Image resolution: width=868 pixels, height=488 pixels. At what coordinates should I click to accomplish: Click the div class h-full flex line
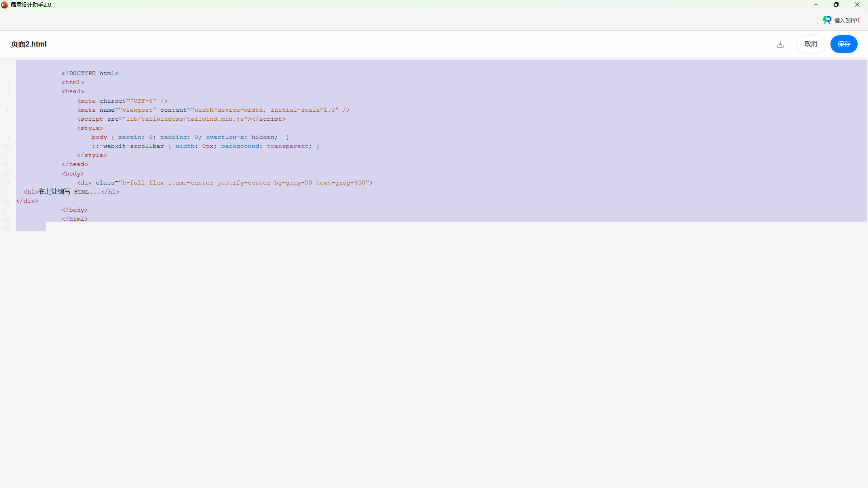225,183
